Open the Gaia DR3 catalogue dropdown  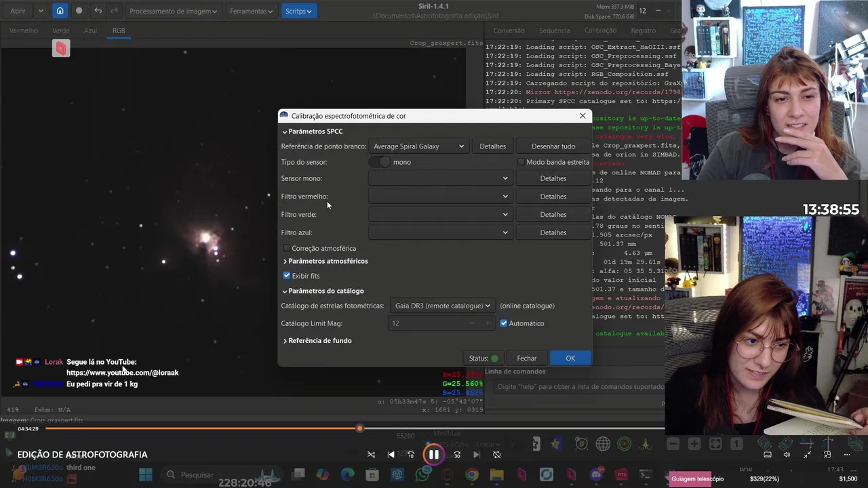(x=442, y=306)
